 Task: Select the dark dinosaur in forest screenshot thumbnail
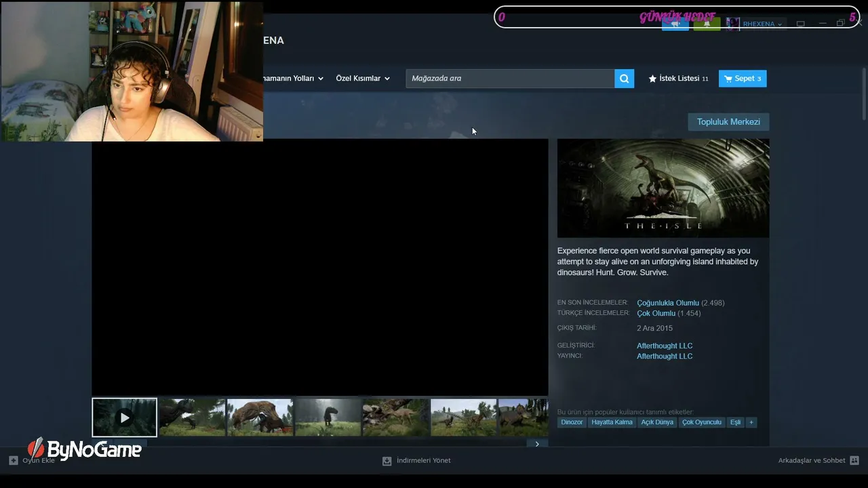click(x=192, y=418)
